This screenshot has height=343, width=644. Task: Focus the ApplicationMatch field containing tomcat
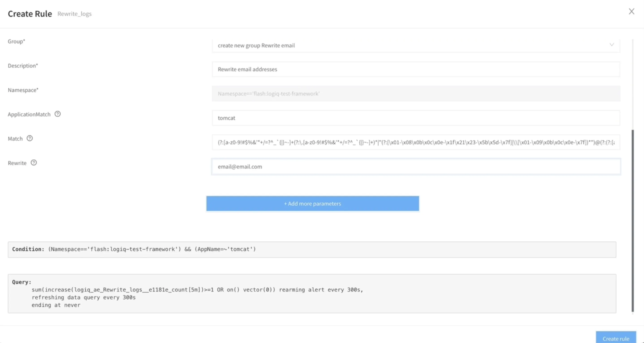pyautogui.click(x=416, y=118)
